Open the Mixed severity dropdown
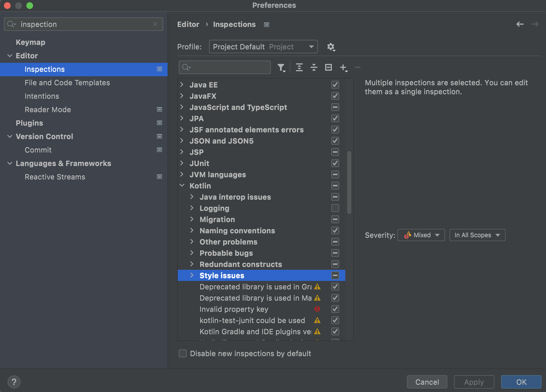Screen dimensions: 546x392 (x=421, y=235)
